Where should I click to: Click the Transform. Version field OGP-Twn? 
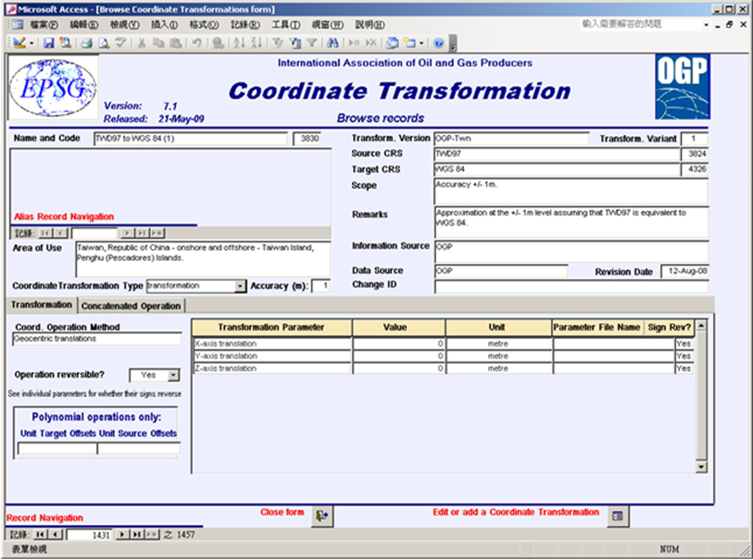pyautogui.click(x=511, y=139)
